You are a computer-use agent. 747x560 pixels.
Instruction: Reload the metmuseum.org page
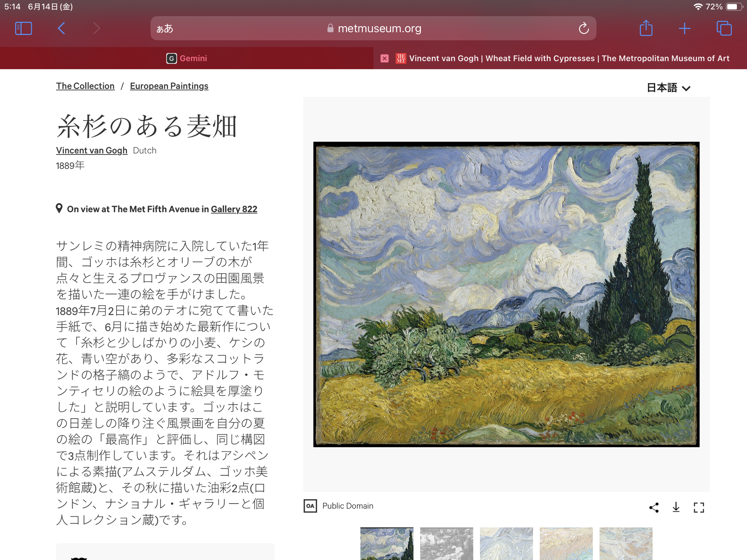583,28
